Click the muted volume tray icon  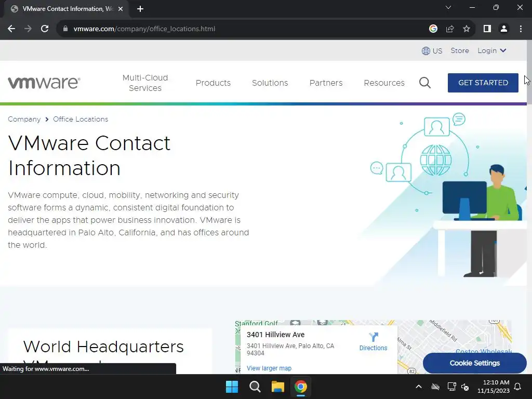(x=465, y=387)
